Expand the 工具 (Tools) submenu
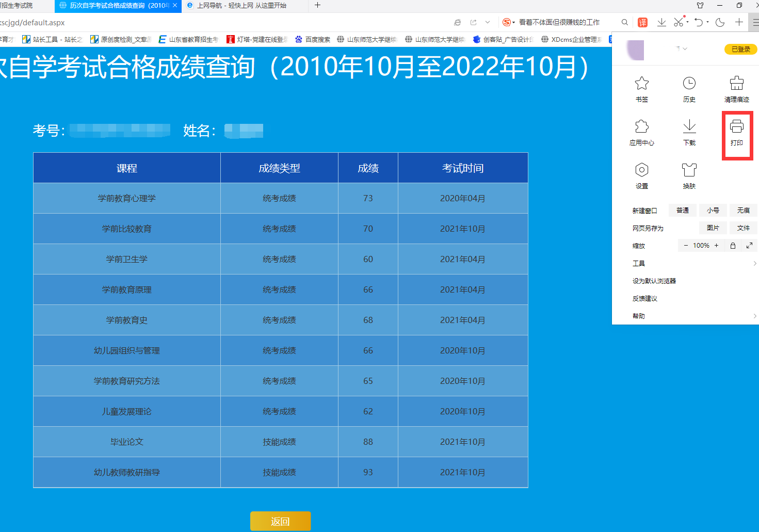 click(638, 263)
